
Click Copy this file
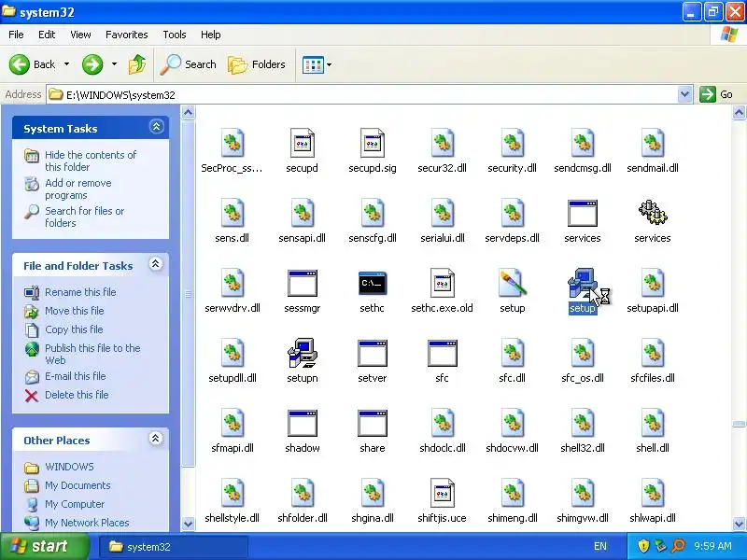(x=74, y=329)
